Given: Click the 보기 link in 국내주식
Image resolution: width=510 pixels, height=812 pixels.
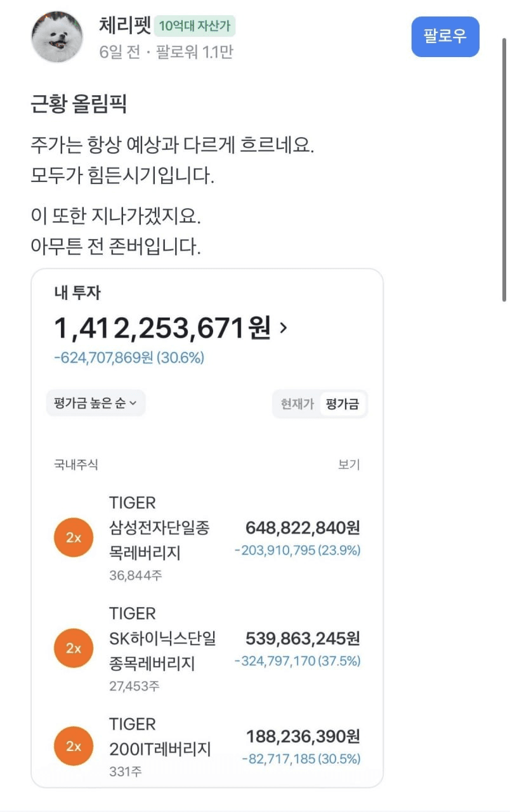Looking at the screenshot, I should coord(349,465).
